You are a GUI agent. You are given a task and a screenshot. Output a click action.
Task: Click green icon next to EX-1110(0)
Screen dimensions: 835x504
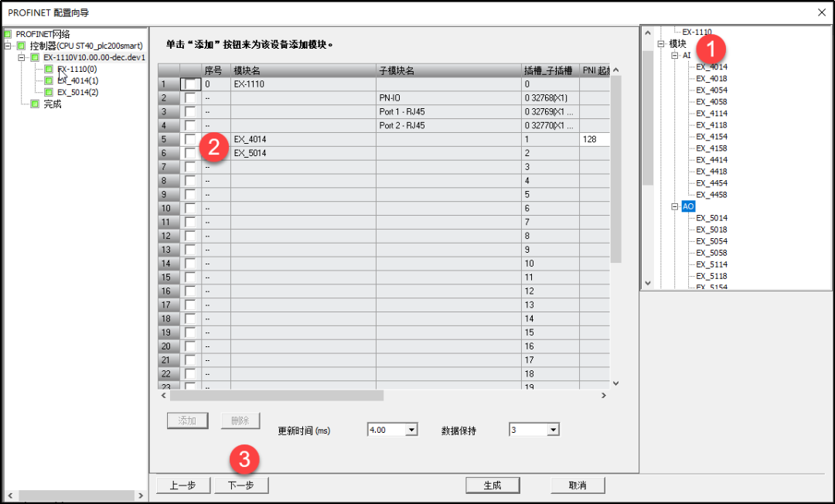point(49,70)
